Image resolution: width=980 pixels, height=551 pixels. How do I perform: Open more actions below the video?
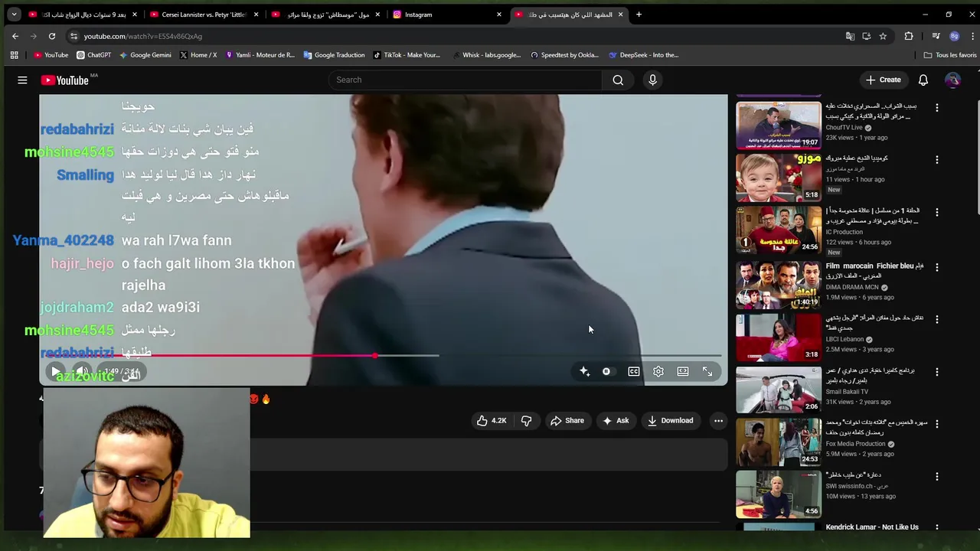pyautogui.click(x=718, y=420)
